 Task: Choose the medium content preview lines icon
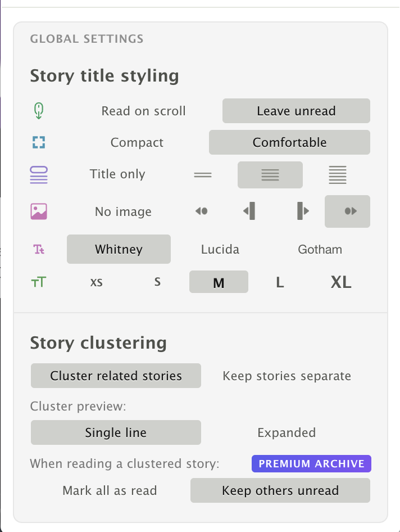point(270,175)
